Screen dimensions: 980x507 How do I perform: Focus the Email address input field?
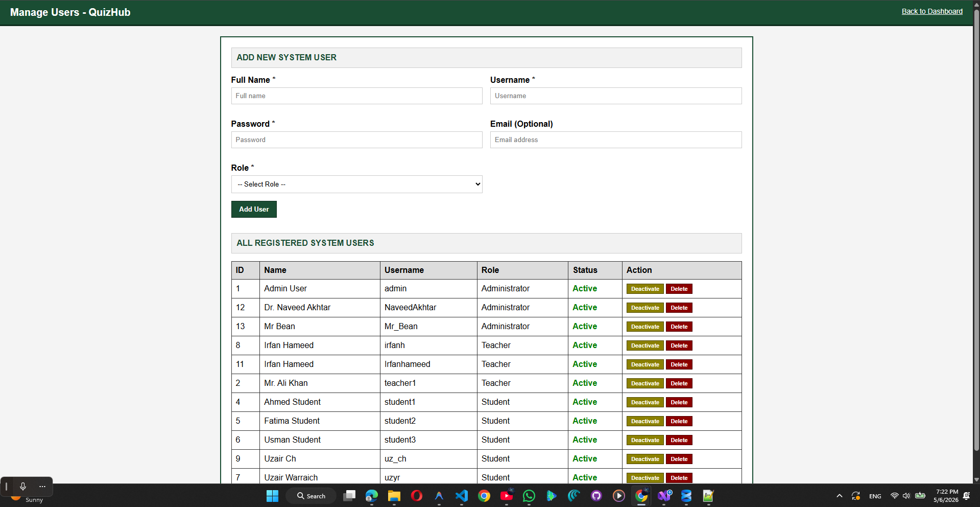(616, 140)
